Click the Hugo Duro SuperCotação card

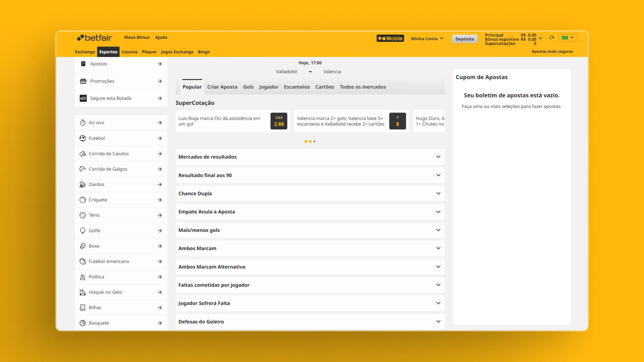pyautogui.click(x=429, y=121)
